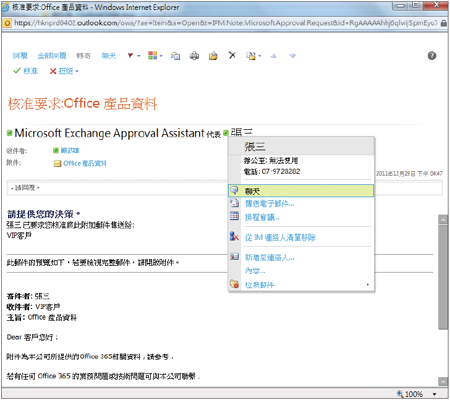Open the 拒絕 (Reject) dropdown arrow
Viewport: 450px width, 400px height.
pyautogui.click(x=77, y=71)
